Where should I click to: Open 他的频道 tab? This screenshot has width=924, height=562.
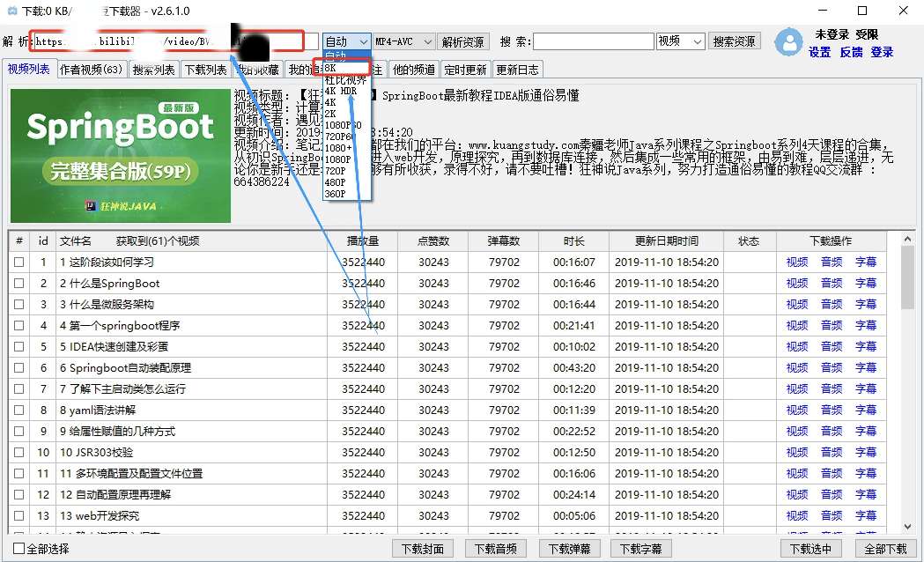point(414,70)
